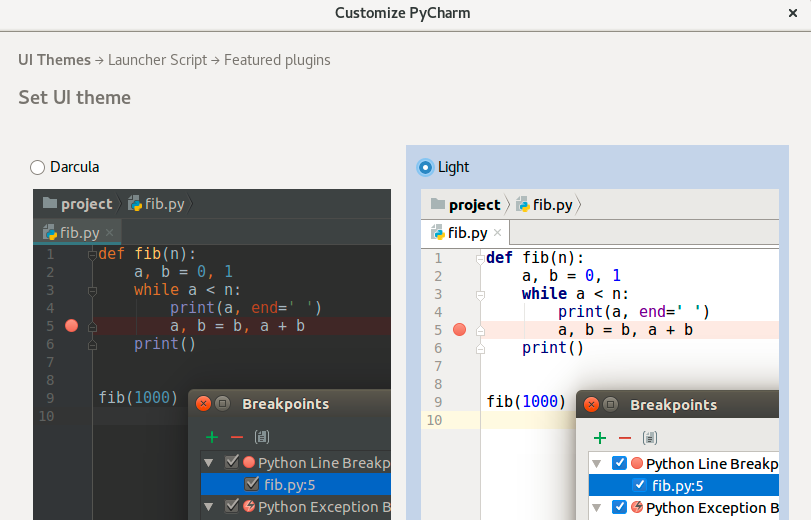This screenshot has width=811, height=520.
Task: Select the Light theme radio button
Action: click(x=425, y=167)
